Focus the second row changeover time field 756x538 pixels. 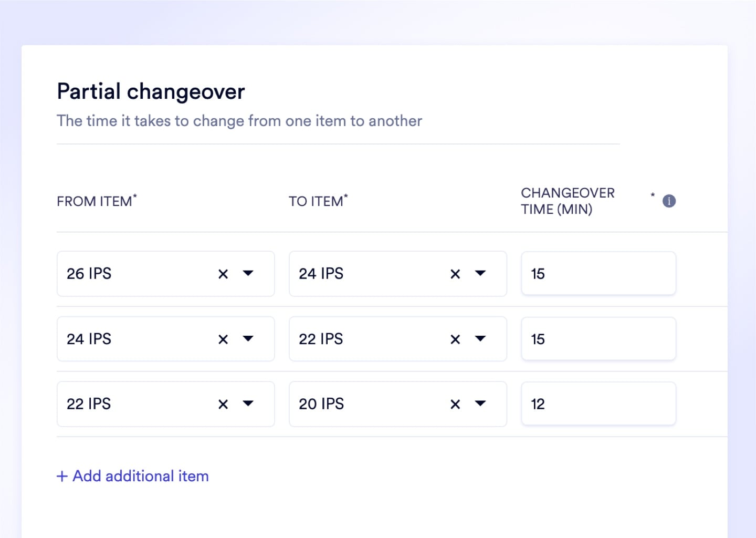(x=598, y=339)
